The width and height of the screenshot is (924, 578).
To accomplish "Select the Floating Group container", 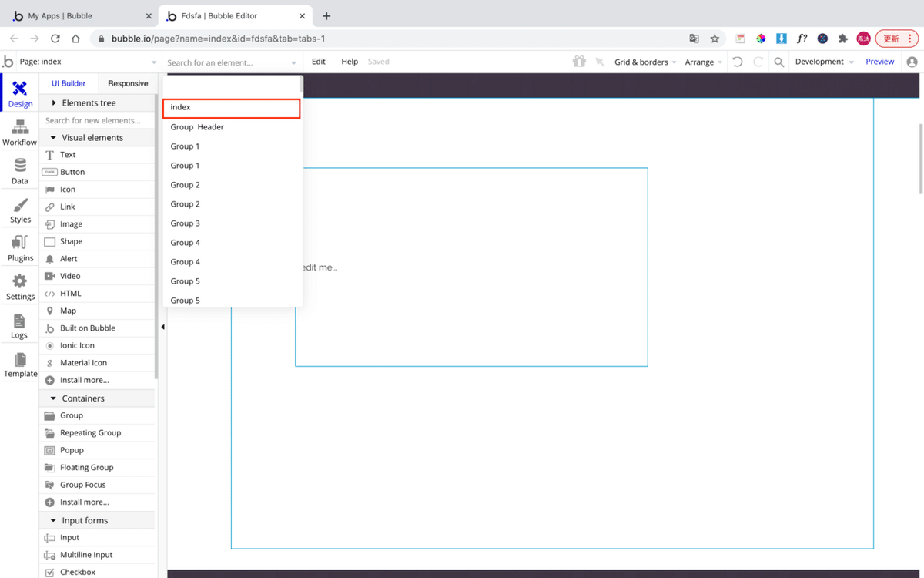I will tap(97, 468).
